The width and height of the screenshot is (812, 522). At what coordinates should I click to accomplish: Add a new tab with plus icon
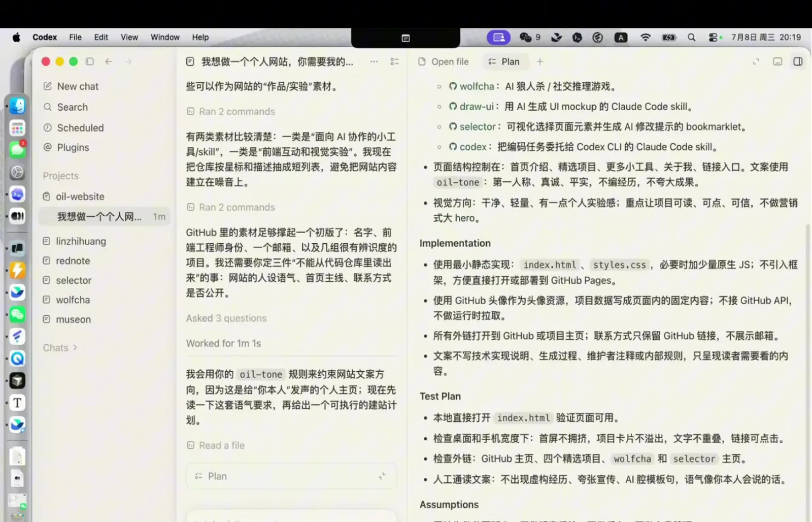[x=540, y=61]
